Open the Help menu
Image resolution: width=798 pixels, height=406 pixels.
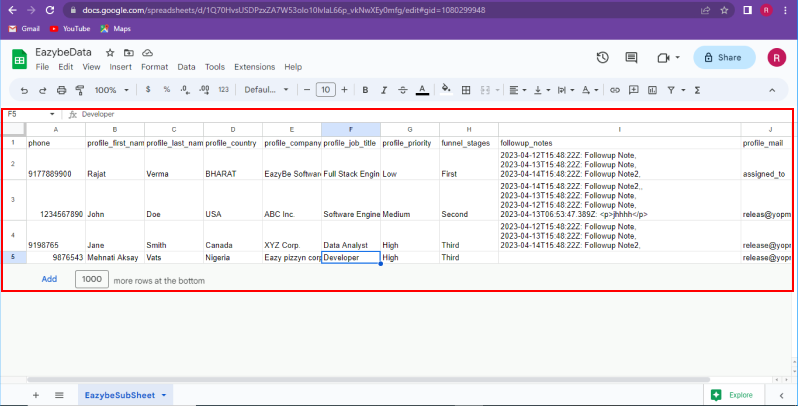click(x=293, y=67)
